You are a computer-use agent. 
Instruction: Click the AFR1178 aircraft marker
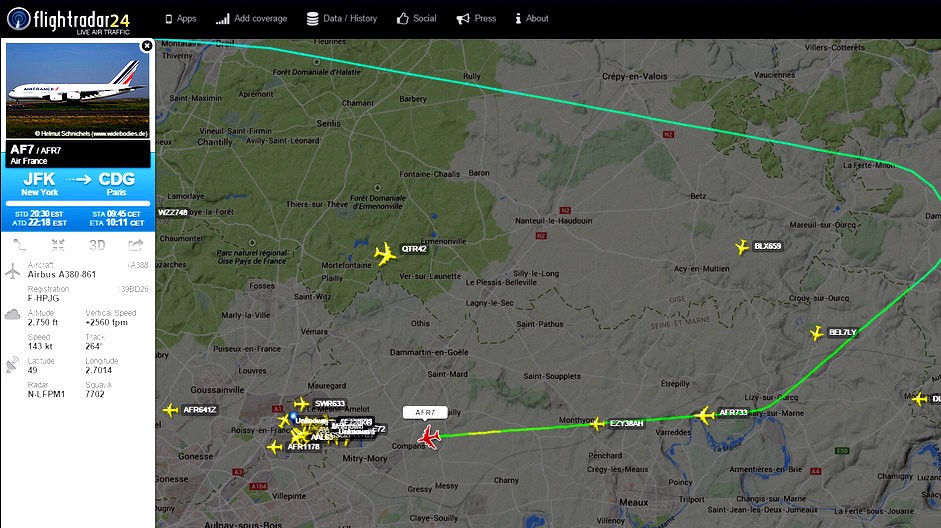pyautogui.click(x=275, y=447)
